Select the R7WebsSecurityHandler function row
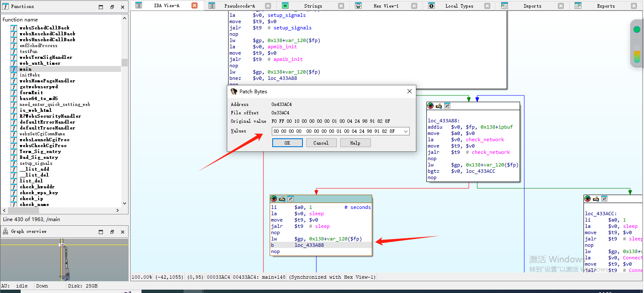Image resolution: width=644 pixels, height=293 pixels. click(66, 116)
